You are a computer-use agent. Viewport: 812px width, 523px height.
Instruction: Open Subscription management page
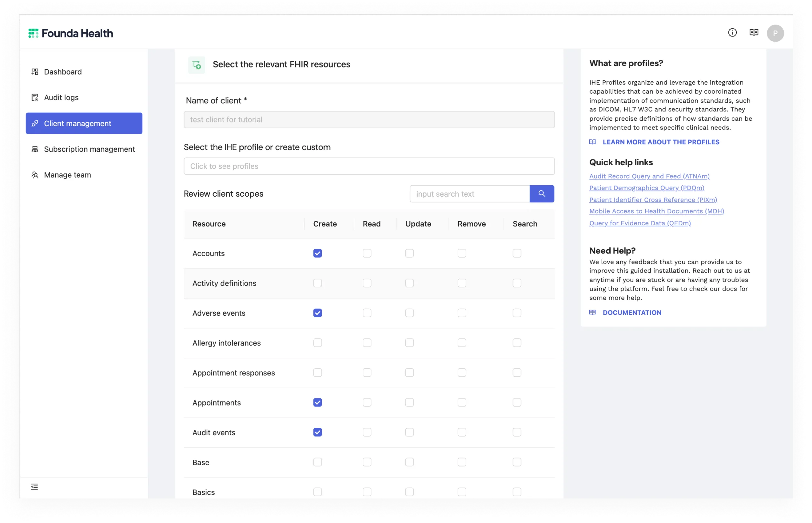click(x=84, y=149)
